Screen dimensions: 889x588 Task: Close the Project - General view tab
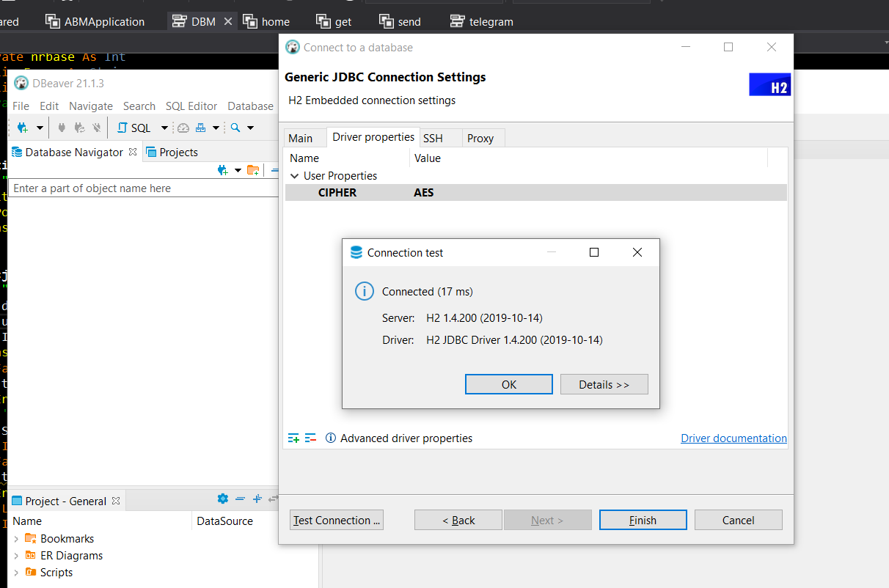point(114,501)
